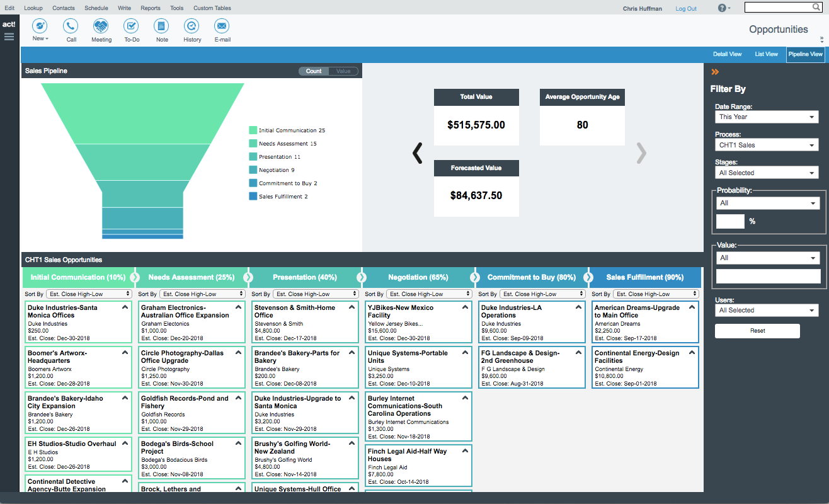
Task: Open Sort By dropdown for Sales Fulfillment
Action: pyautogui.click(x=656, y=294)
